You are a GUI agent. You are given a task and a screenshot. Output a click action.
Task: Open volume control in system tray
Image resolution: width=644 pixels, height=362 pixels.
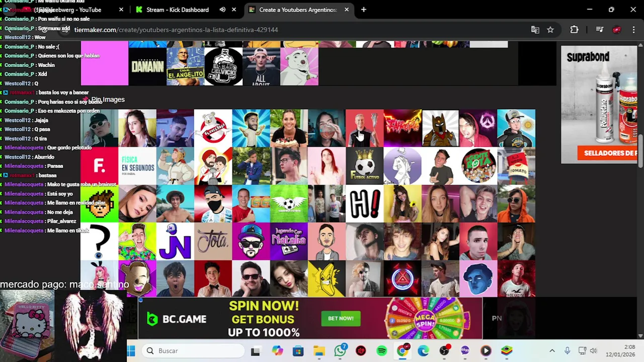coord(593,351)
